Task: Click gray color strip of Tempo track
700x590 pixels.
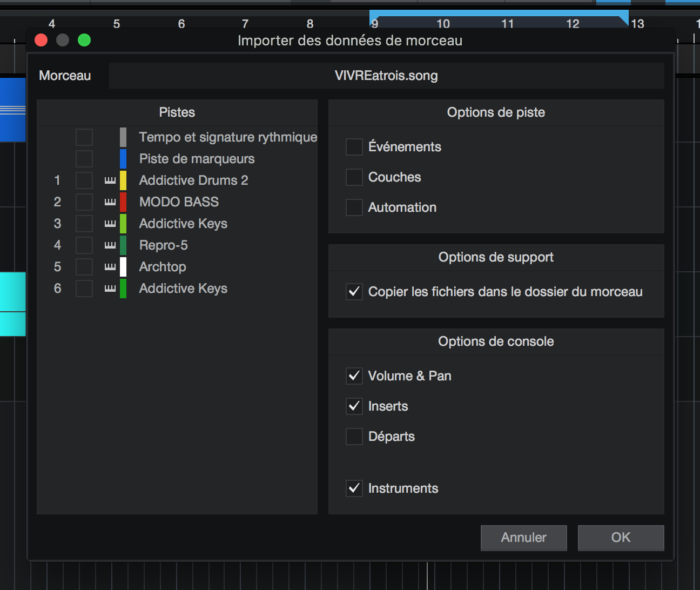Action: [123, 137]
